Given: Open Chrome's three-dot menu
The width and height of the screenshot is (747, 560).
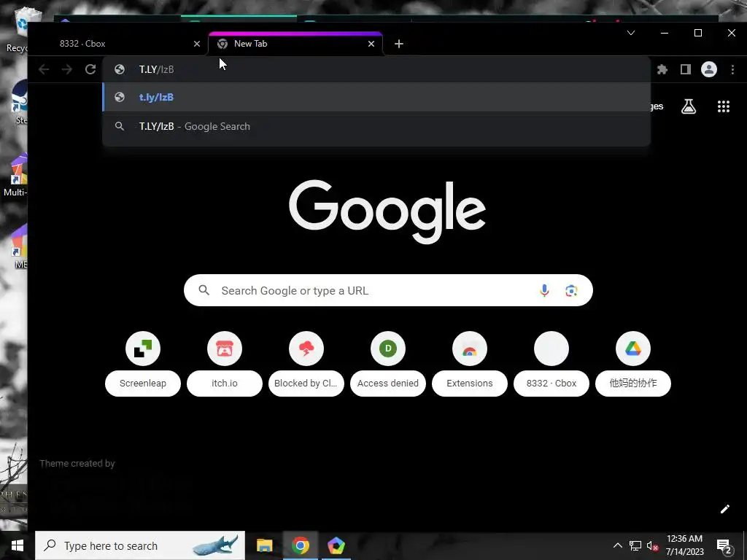Looking at the screenshot, I should click(x=732, y=69).
